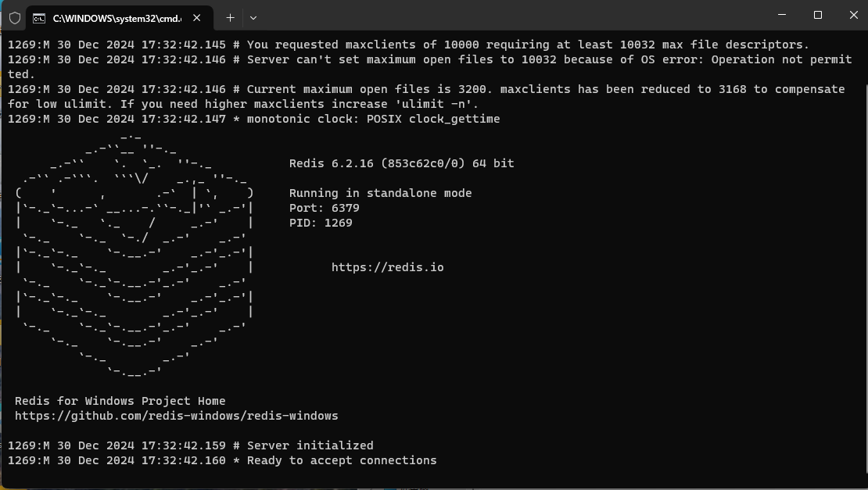Maximize the terminal window

pyautogui.click(x=818, y=15)
